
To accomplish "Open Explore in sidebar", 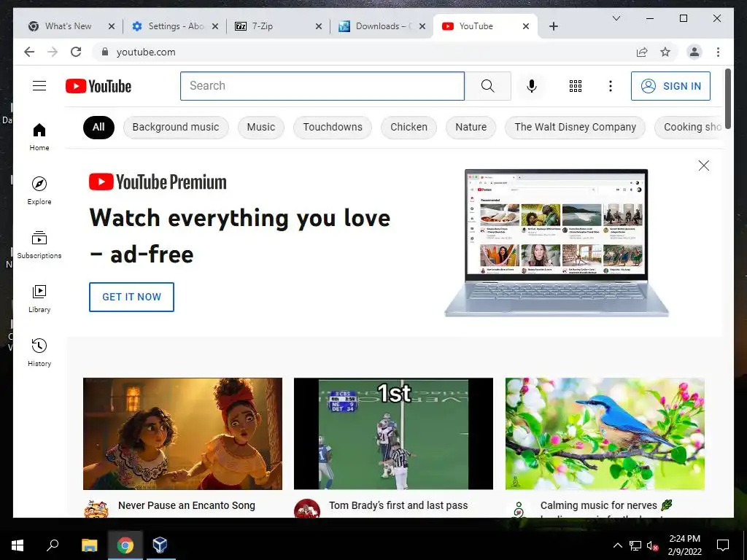I will point(39,191).
